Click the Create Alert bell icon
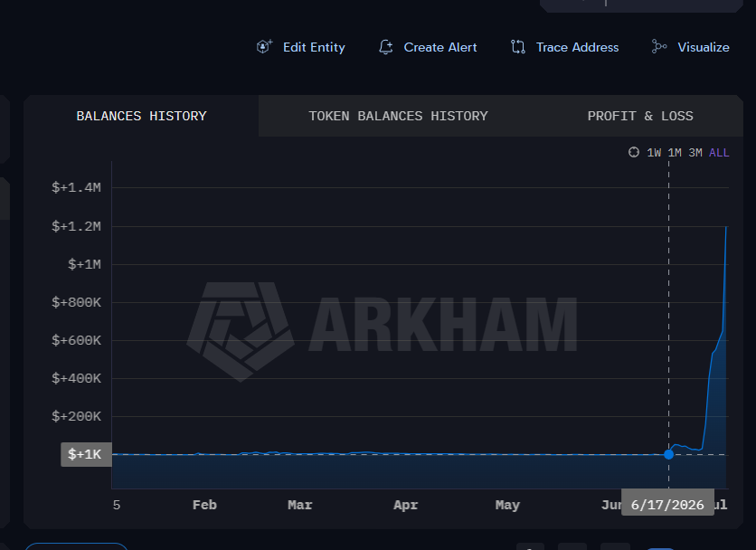The height and width of the screenshot is (550, 756). 386,47
